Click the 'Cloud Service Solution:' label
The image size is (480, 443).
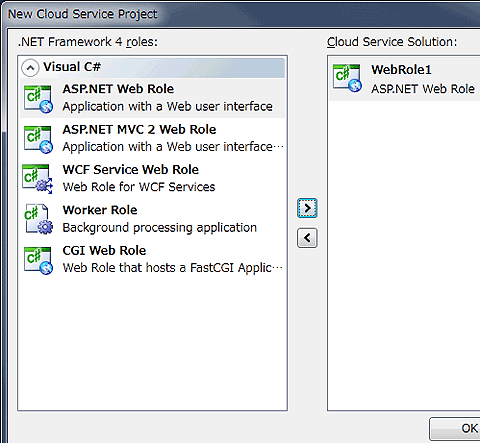tap(392, 42)
